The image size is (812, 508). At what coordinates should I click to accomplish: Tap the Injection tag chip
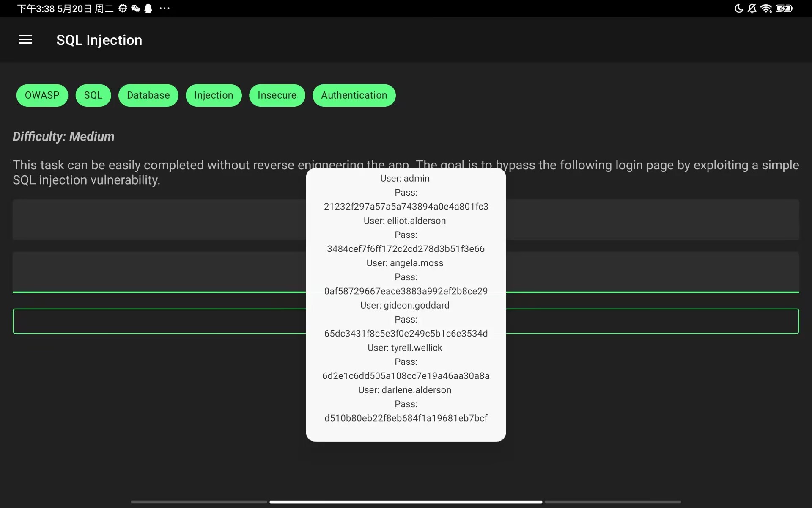coord(214,95)
